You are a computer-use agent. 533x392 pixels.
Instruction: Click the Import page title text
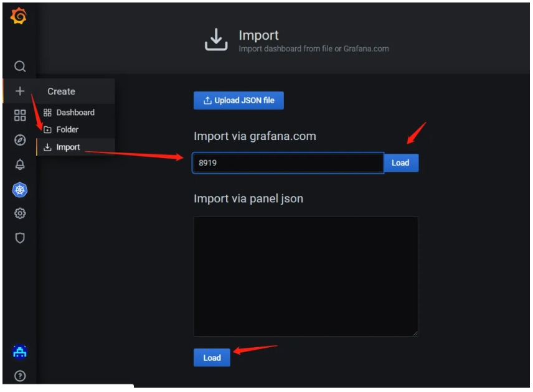pyautogui.click(x=258, y=35)
